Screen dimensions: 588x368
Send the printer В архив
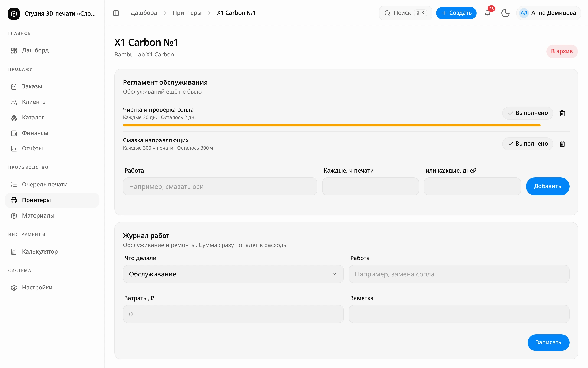click(562, 51)
